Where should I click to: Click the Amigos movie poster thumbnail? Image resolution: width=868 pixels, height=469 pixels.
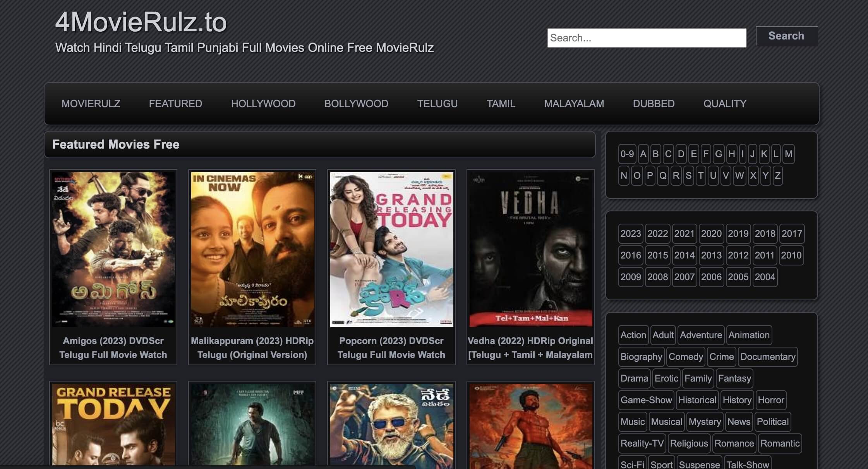(x=113, y=249)
